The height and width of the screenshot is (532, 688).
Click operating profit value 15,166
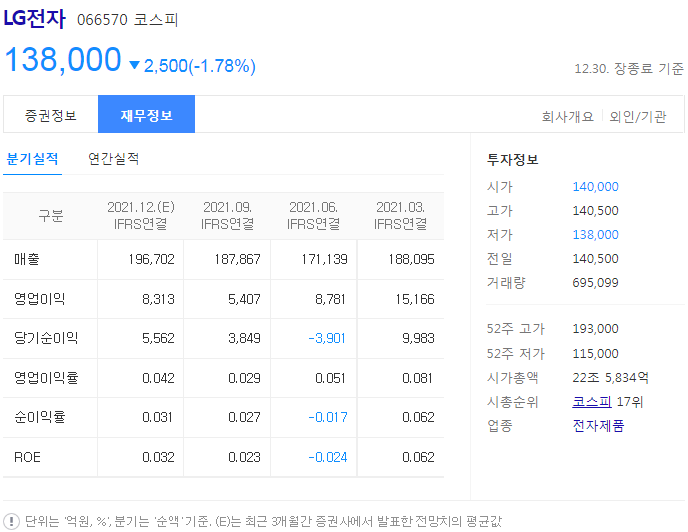click(x=415, y=299)
